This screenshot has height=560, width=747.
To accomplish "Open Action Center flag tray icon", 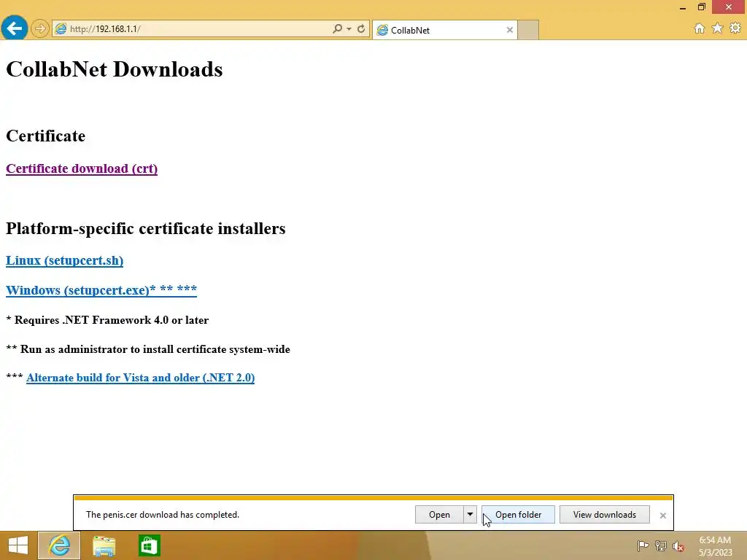I will [x=643, y=545].
